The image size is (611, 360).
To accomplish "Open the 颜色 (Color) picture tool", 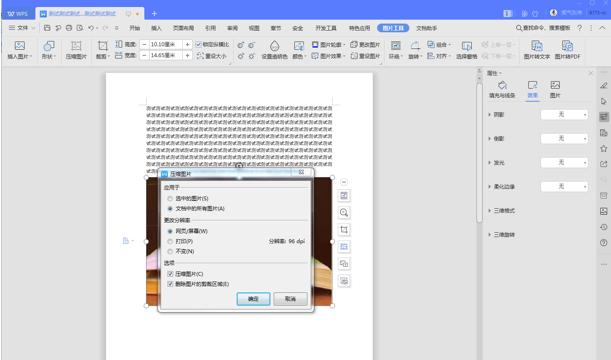I will pos(298,49).
